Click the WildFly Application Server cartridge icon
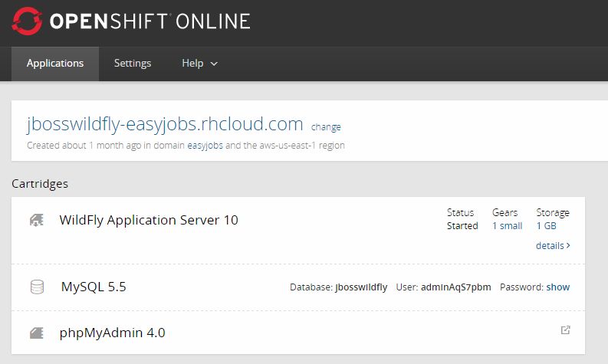The width and height of the screenshot is (608, 364). click(x=37, y=220)
